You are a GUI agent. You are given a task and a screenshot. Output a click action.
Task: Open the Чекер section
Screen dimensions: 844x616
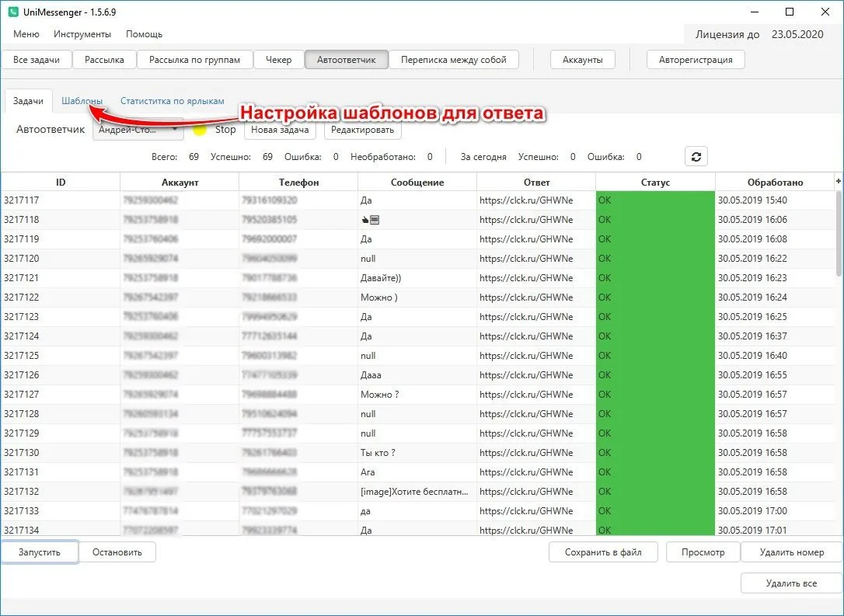pos(279,60)
